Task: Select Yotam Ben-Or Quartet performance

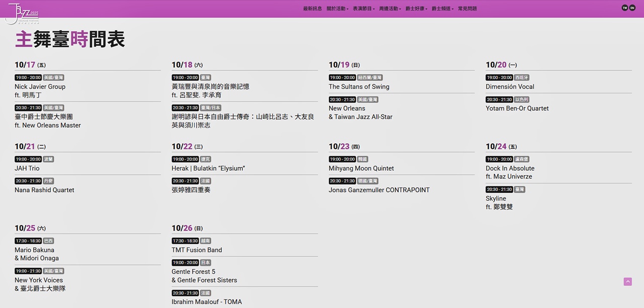Action: tap(517, 109)
